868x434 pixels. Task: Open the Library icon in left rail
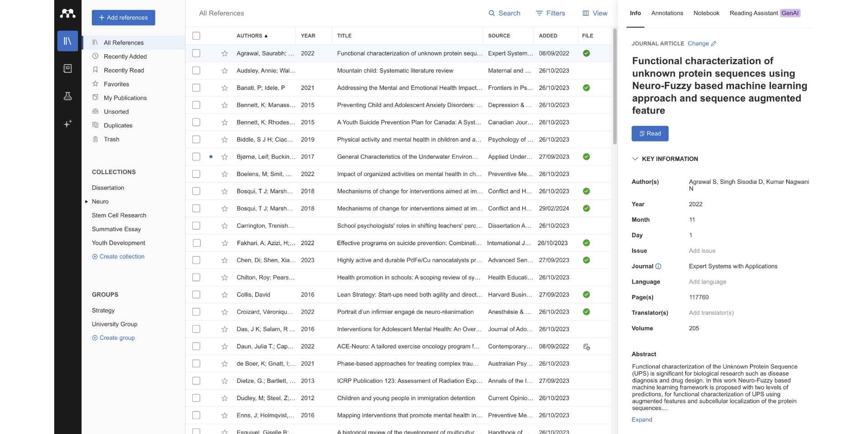click(67, 41)
